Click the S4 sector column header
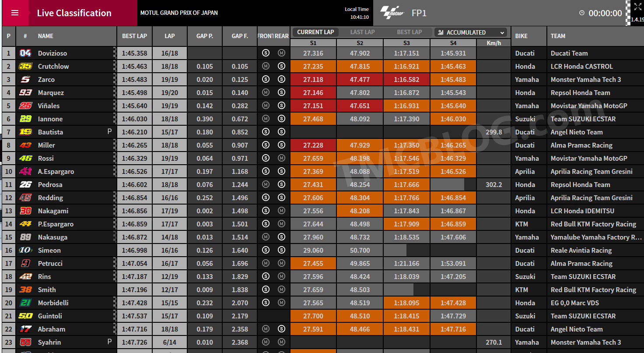This screenshot has width=644, height=353. (x=453, y=43)
